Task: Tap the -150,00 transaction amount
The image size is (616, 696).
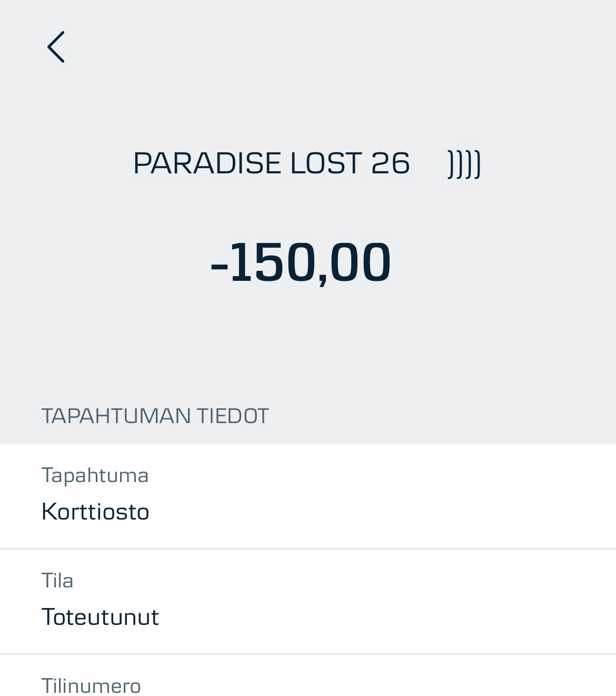Action: point(301,262)
